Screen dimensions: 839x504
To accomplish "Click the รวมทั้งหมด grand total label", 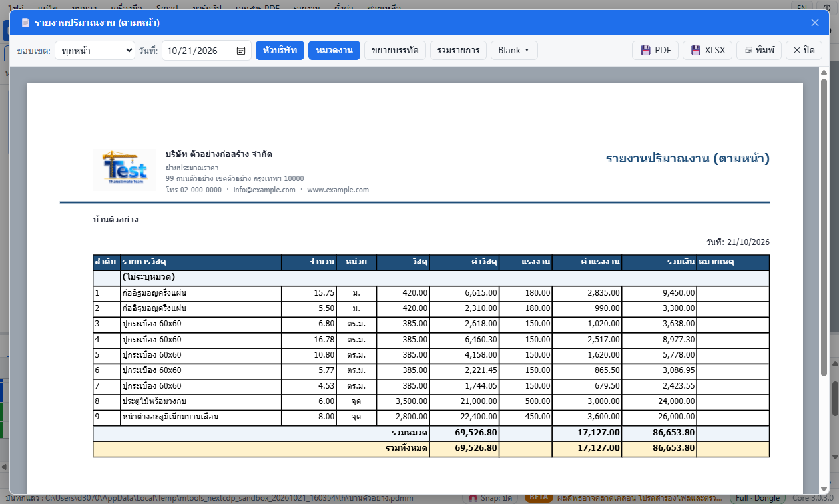I will coord(406,448).
